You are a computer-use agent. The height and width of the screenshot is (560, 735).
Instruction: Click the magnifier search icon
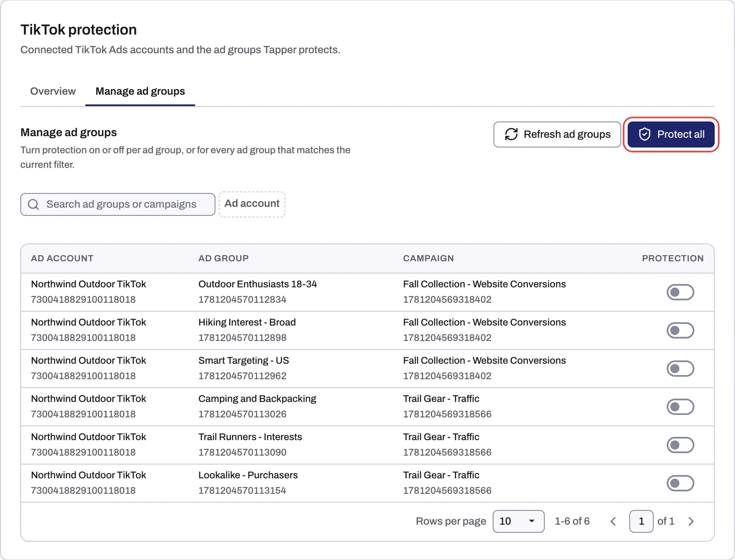[34, 204]
